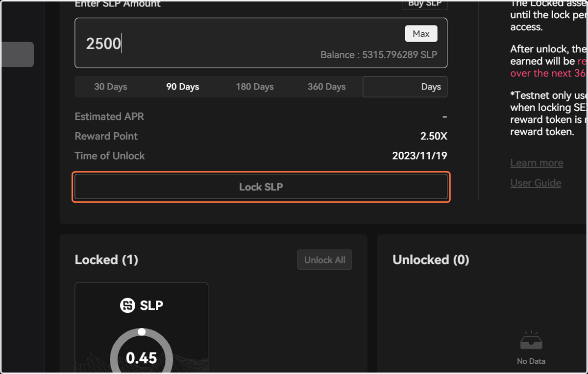
Task: Click the Reward Point label
Action: [x=106, y=136]
